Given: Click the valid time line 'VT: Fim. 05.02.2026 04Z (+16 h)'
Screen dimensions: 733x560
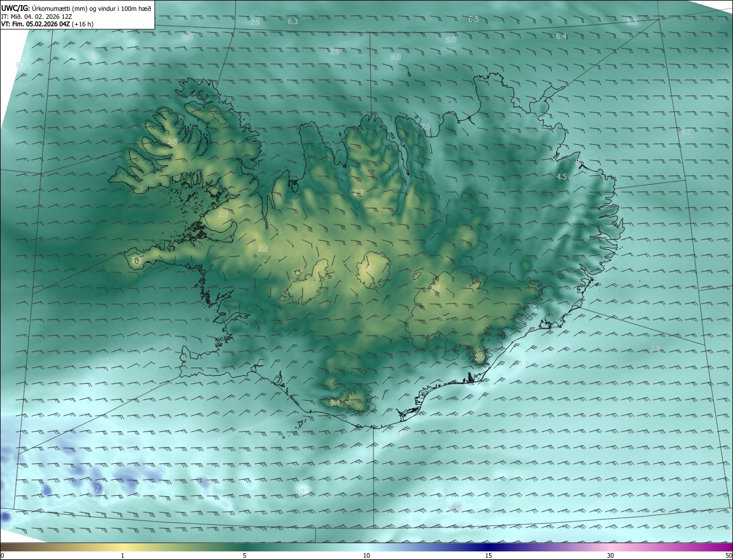Looking at the screenshot, I should click(x=48, y=25).
